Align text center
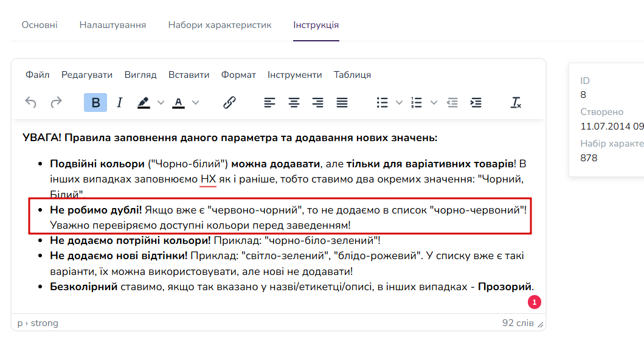The width and height of the screenshot is (644, 351). point(294,102)
